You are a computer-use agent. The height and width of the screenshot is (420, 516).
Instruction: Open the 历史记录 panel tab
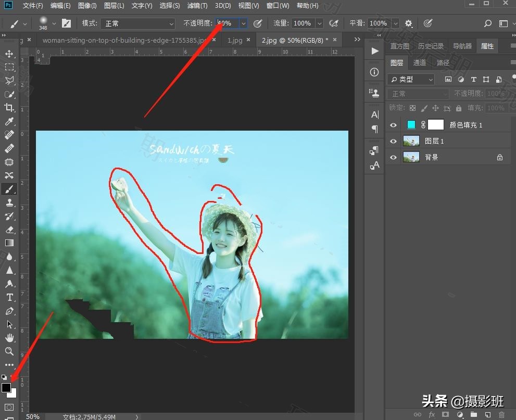tap(431, 46)
